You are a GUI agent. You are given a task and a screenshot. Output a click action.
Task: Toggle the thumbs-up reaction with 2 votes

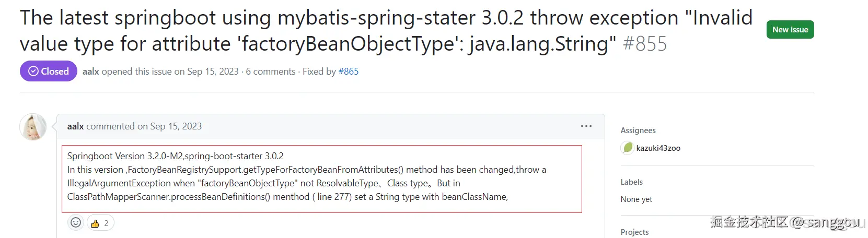click(x=100, y=223)
